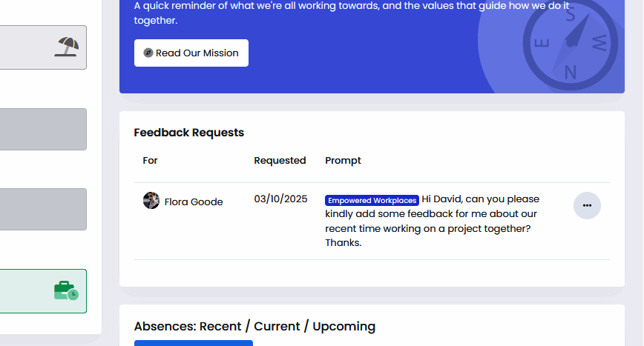Screen dimensions: 644x346
Task: Click the 03/10/2025 requested date
Action: (280, 199)
